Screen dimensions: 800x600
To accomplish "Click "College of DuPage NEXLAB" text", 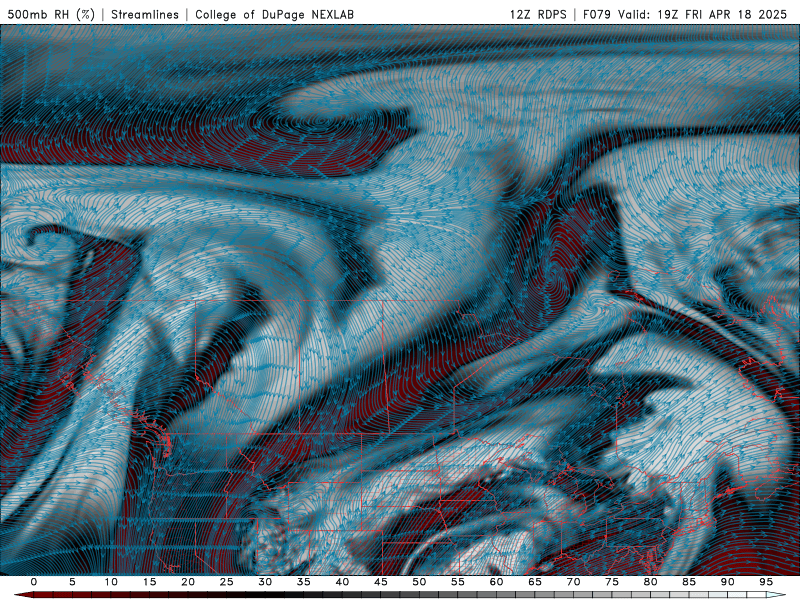I will pyautogui.click(x=274, y=14).
